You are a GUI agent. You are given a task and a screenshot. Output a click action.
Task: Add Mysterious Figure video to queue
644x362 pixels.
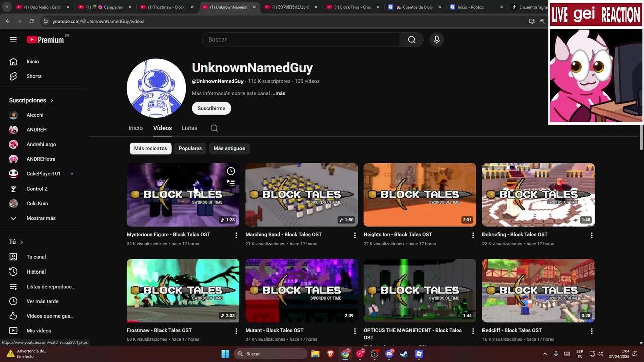231,184
